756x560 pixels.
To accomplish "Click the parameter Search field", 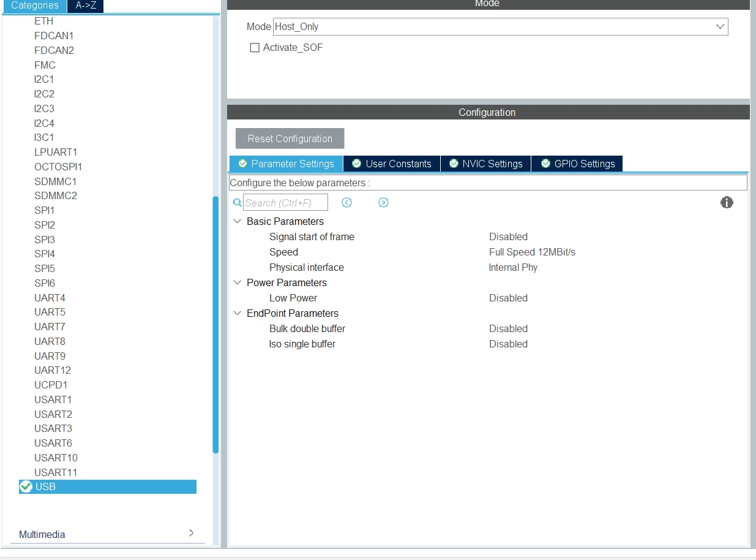I will [285, 202].
